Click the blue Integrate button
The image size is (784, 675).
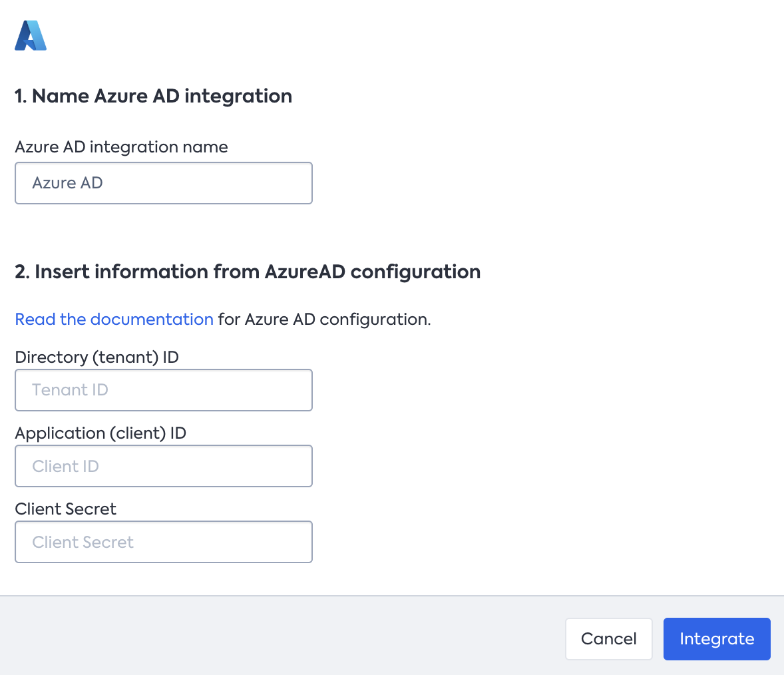717,639
